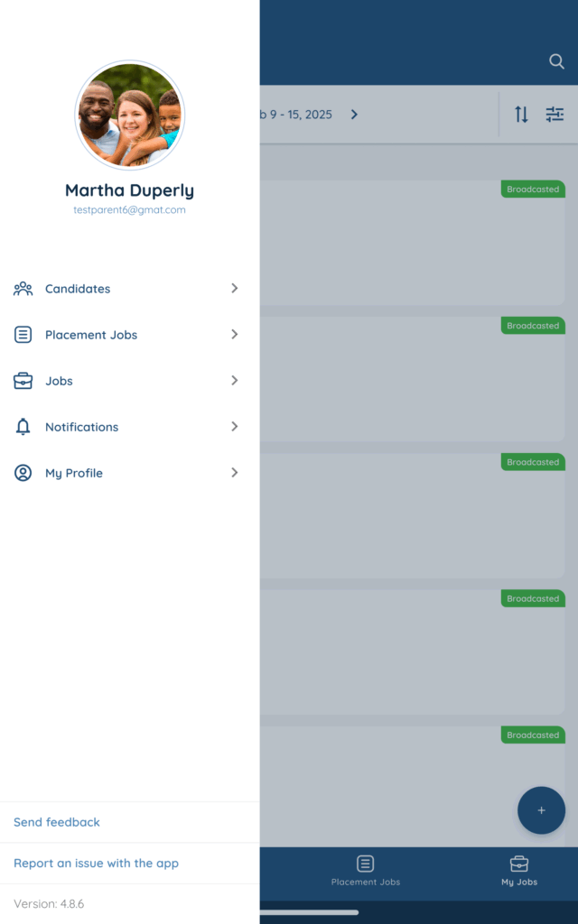Screen dimensions: 578x924
Task: Click the Candidates people icon
Action: point(23,289)
